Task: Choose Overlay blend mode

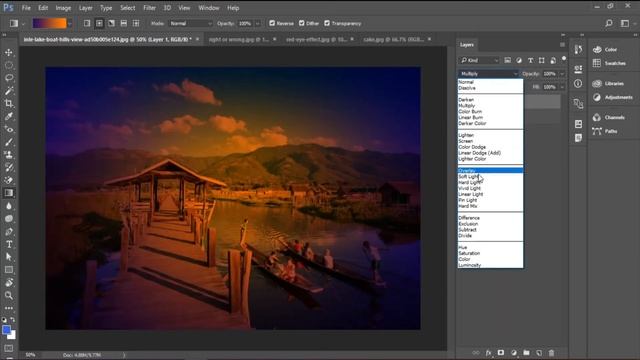Action: pos(490,171)
